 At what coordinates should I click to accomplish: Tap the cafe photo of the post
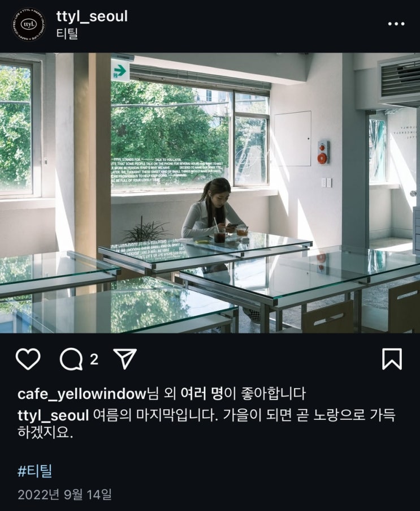coord(210,193)
